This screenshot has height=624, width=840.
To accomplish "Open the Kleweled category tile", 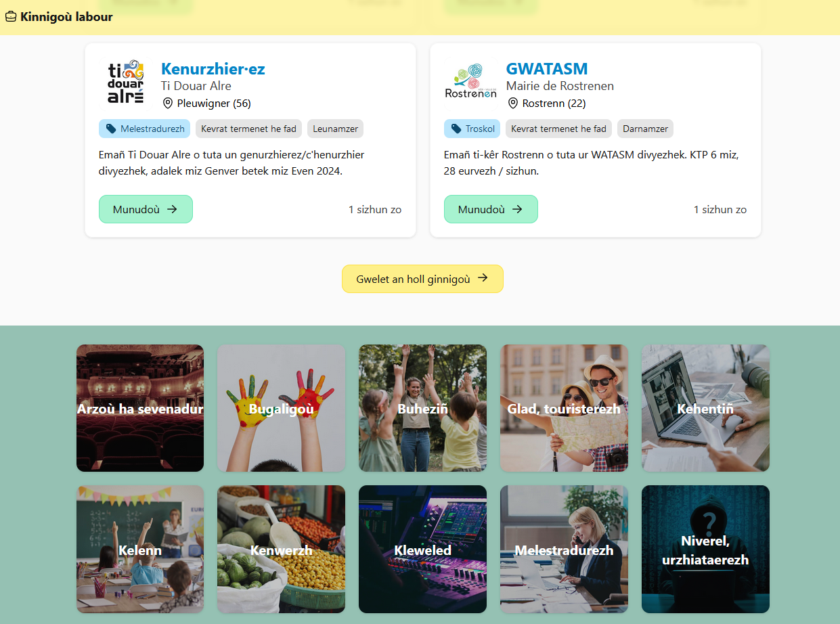I will click(x=422, y=549).
